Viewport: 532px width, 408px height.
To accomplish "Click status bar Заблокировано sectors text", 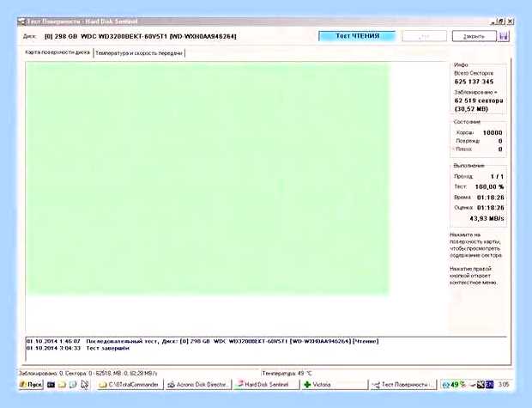I will [88, 374].
